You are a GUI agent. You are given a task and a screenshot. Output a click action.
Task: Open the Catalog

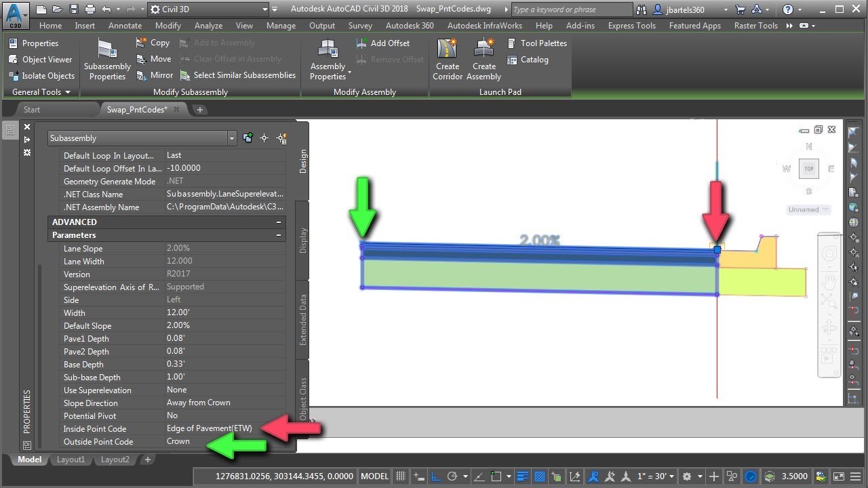(527, 60)
